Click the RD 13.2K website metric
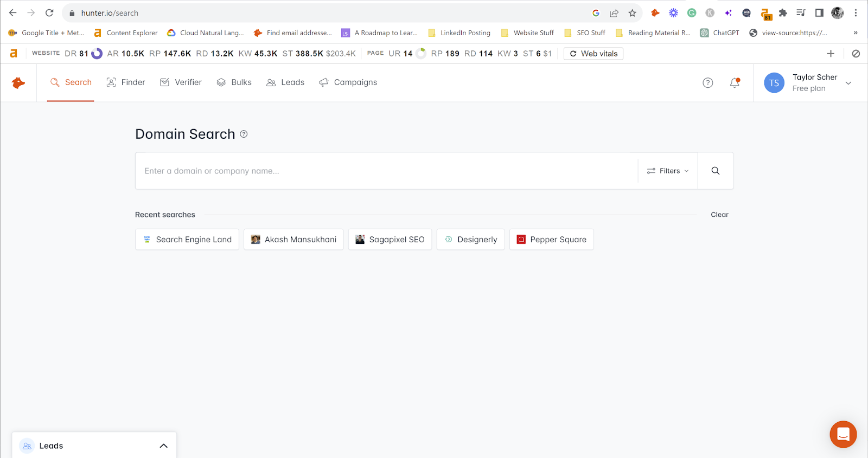This screenshot has width=868, height=458. coord(215,54)
